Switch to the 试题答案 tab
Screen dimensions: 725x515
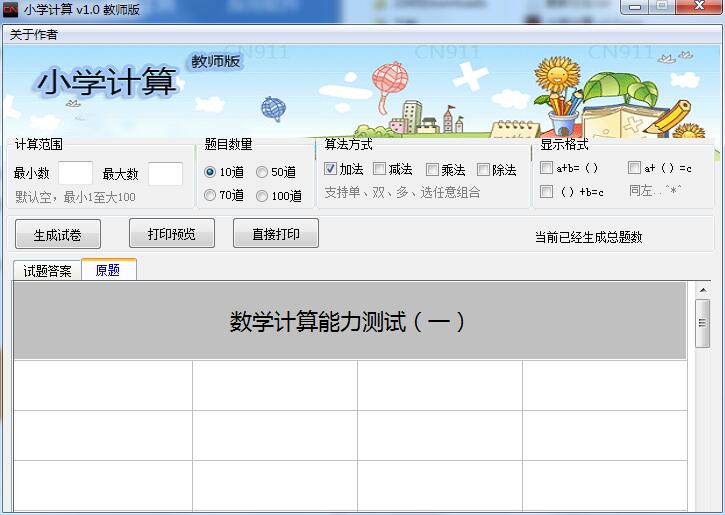47,271
